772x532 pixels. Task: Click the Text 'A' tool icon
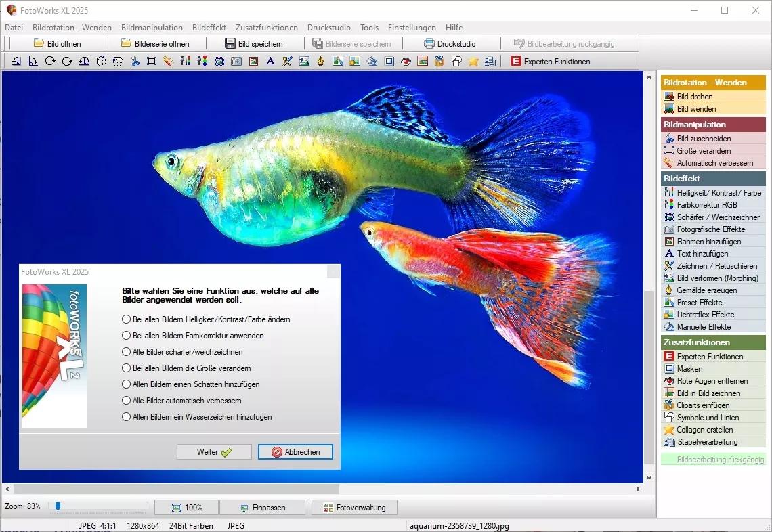click(x=270, y=62)
